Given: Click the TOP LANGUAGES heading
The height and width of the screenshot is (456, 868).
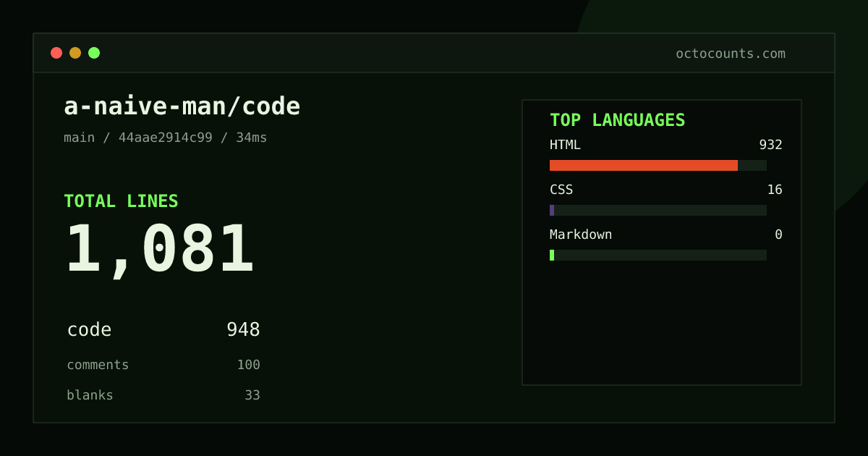Looking at the screenshot, I should [x=618, y=120].
